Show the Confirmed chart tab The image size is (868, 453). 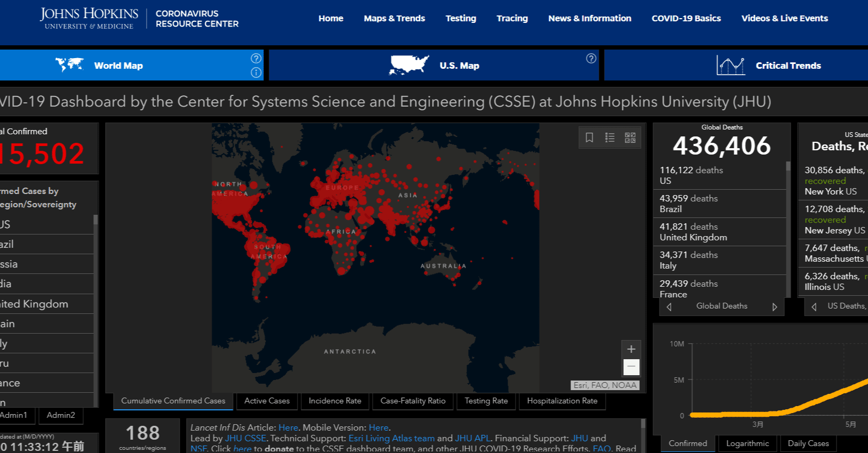688,443
